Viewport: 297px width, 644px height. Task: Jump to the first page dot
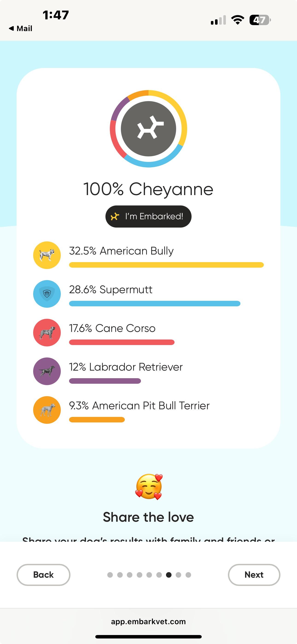[110, 575]
